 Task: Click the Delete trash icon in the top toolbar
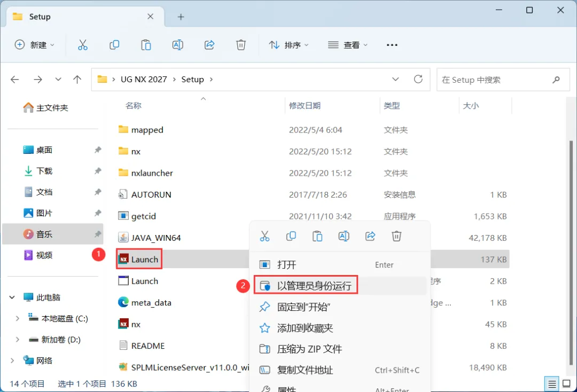240,45
